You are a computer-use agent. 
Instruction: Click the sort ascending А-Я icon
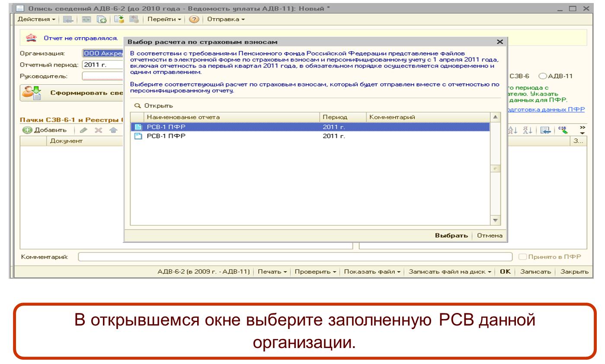[512, 130]
